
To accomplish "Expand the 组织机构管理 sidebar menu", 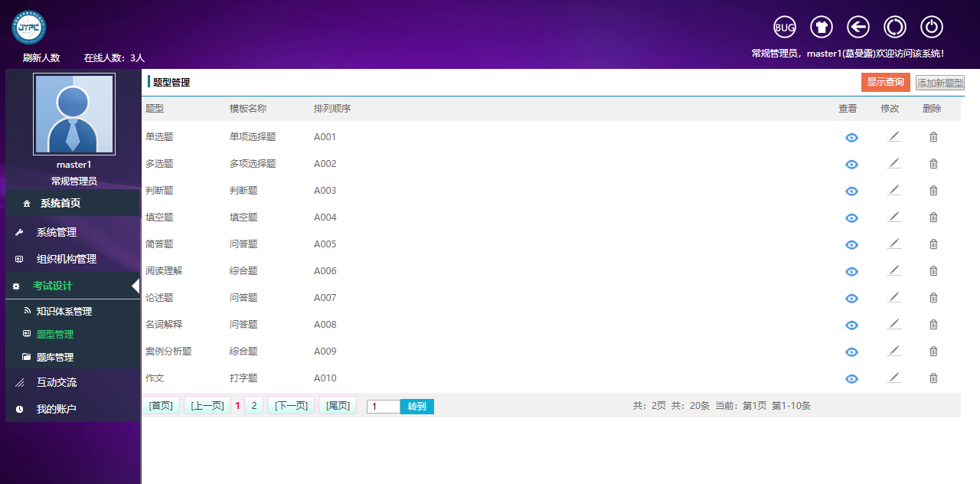I will 67,260.
